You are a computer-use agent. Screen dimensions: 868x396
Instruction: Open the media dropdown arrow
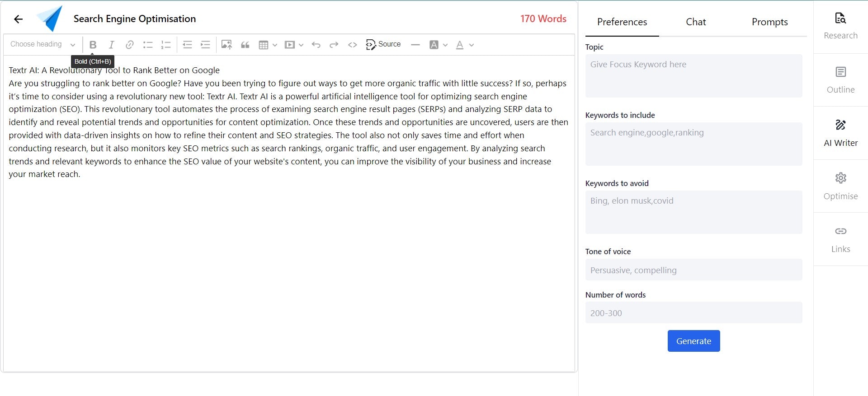301,45
